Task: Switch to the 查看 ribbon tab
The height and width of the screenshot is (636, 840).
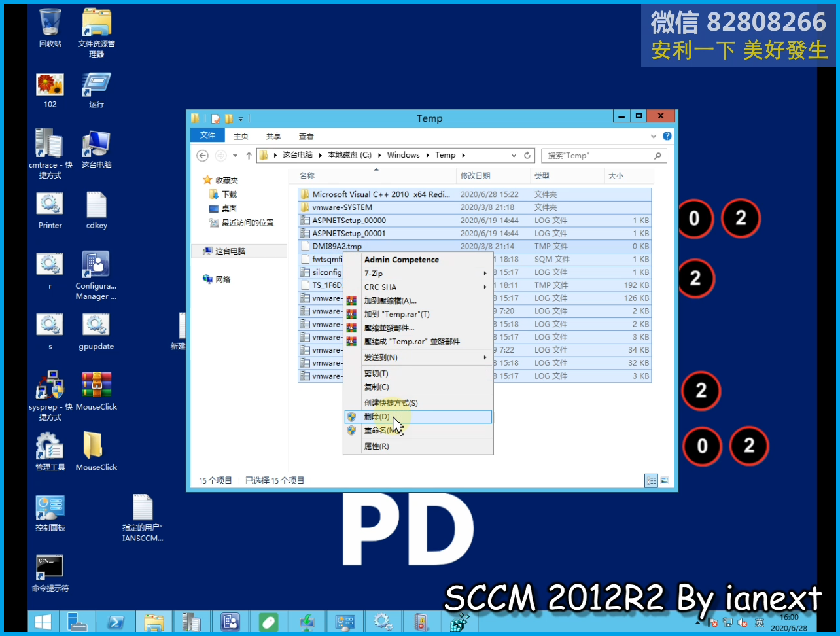Action: 306,136
